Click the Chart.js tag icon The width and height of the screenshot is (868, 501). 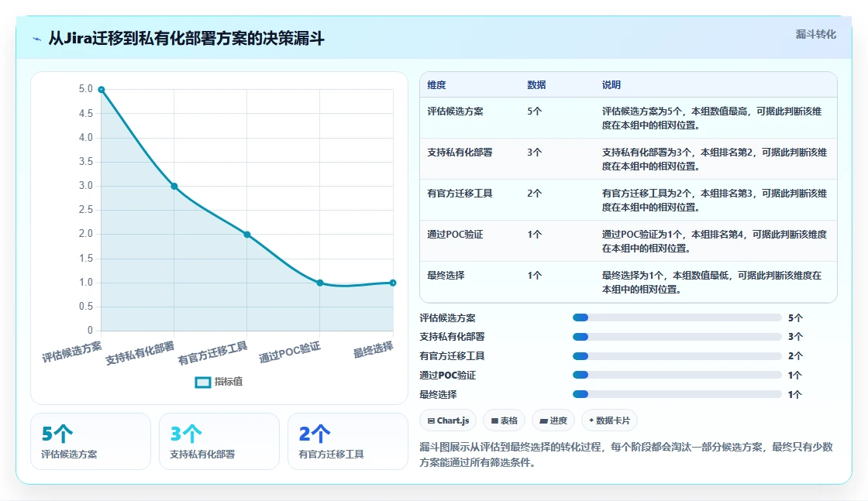point(431,420)
